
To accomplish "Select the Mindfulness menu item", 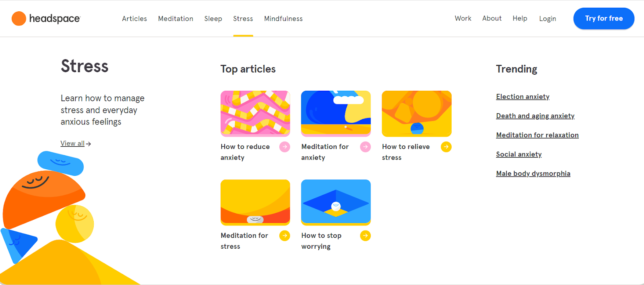I will click(283, 19).
